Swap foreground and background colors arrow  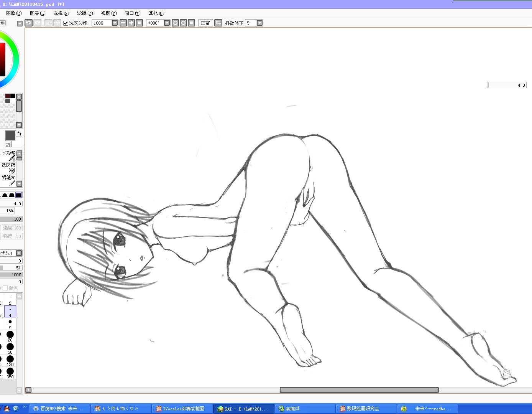pos(19,133)
